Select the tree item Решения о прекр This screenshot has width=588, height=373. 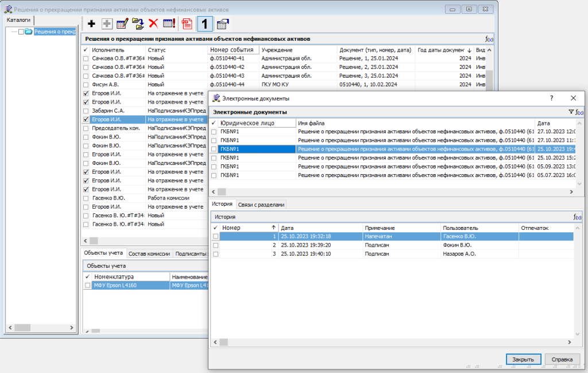(x=55, y=32)
